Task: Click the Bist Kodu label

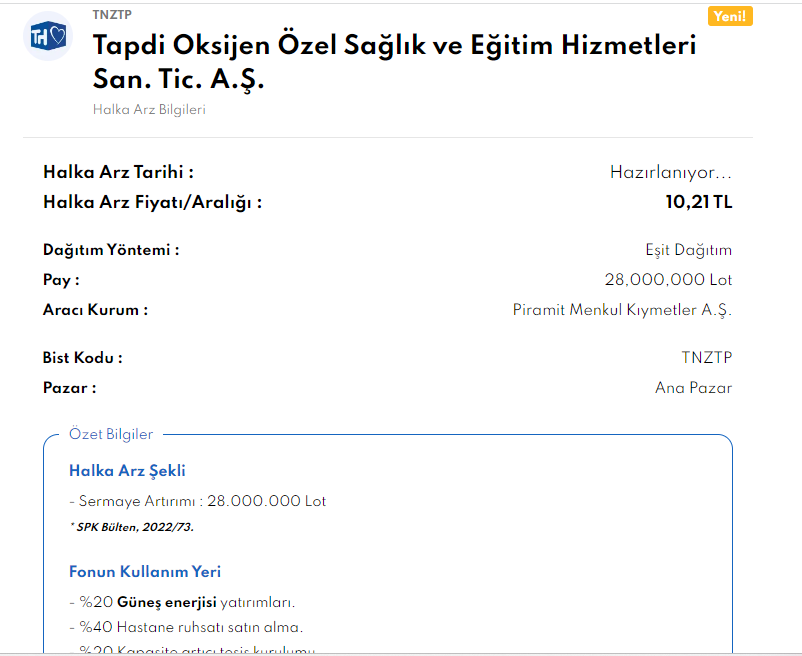Action: 82,358
